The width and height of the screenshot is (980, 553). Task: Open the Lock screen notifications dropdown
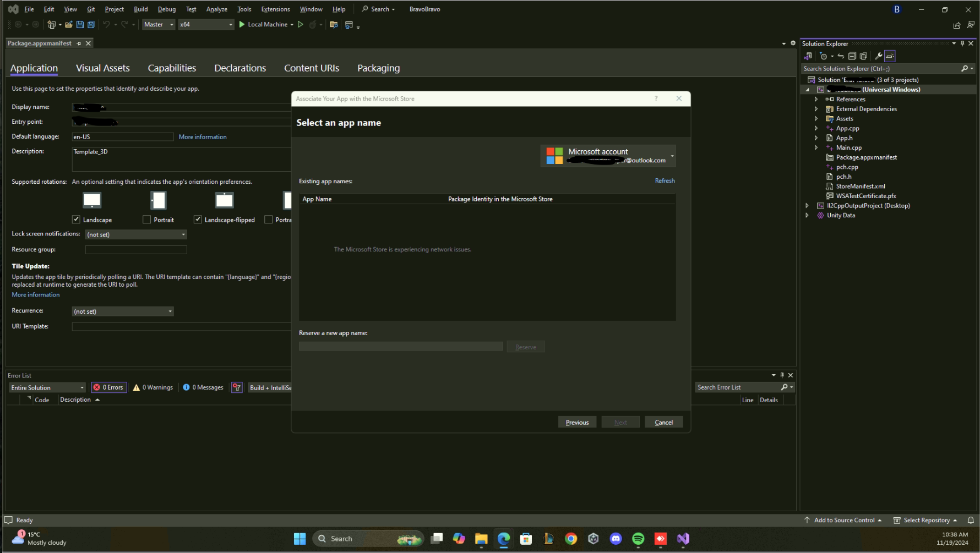(136, 234)
